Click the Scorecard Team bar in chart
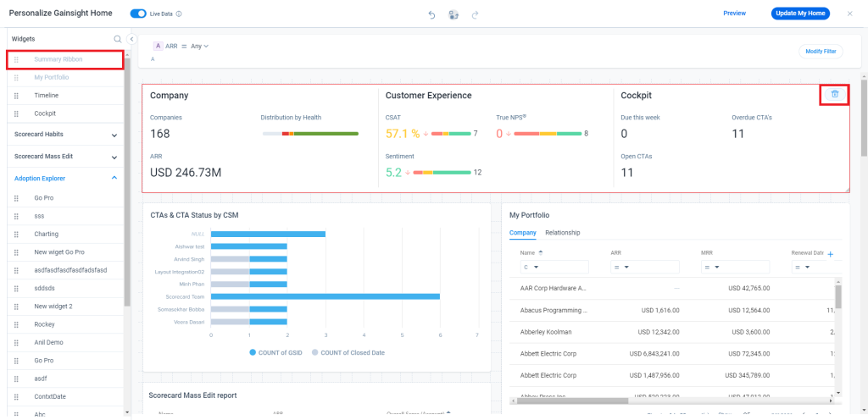The width and height of the screenshot is (868, 420). 325,296
